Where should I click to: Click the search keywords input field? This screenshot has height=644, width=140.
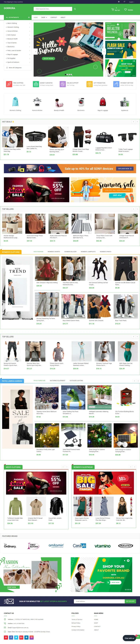pos(53,9)
